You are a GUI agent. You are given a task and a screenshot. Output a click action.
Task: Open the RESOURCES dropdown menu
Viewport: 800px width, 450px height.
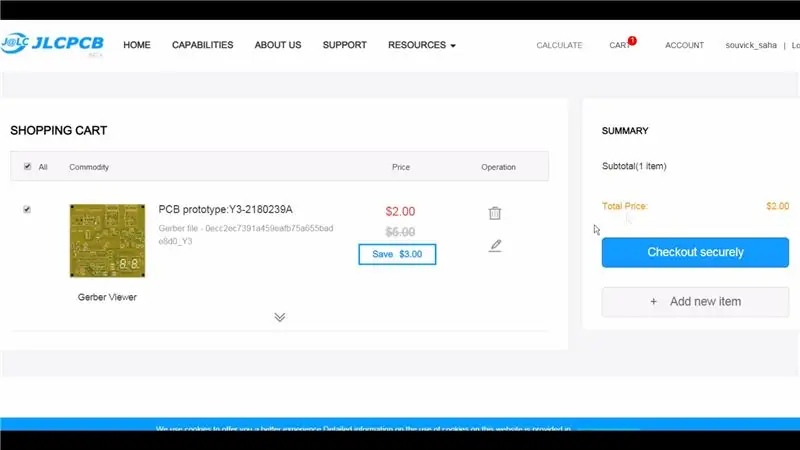coord(421,45)
